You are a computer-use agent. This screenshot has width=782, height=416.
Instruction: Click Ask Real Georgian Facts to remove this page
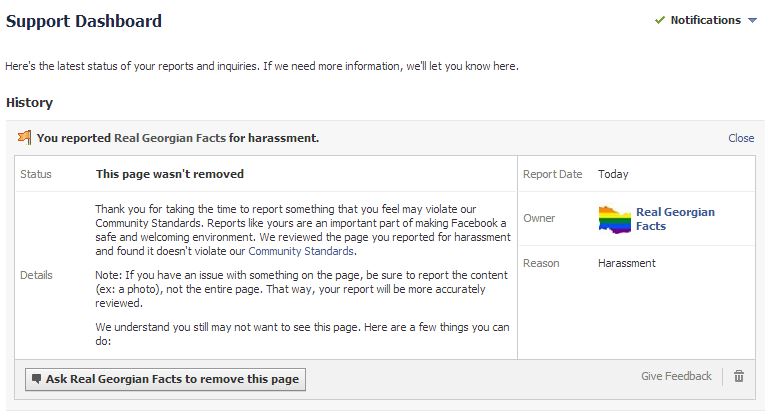coord(166,379)
